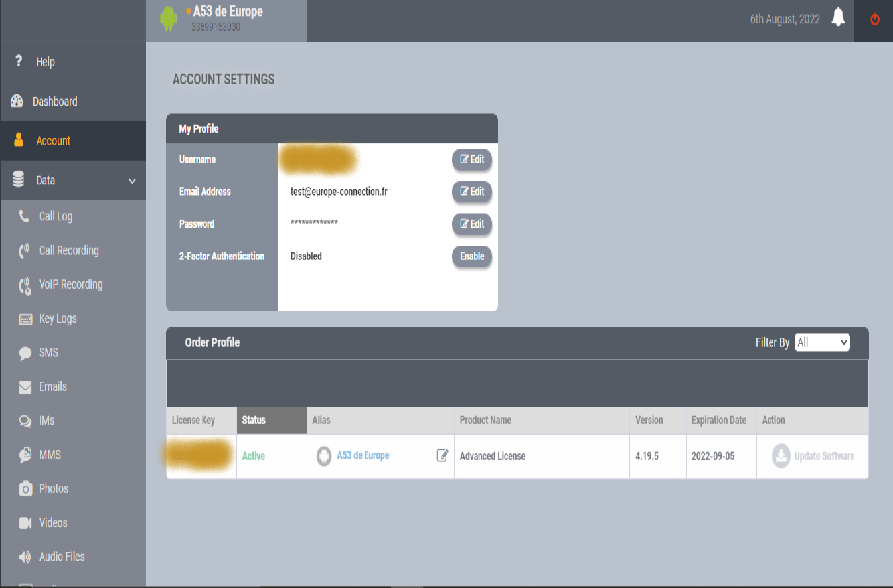Viewport: 893px width, 588px height.
Task: Open the A53 de Europe alias link
Action: (363, 455)
